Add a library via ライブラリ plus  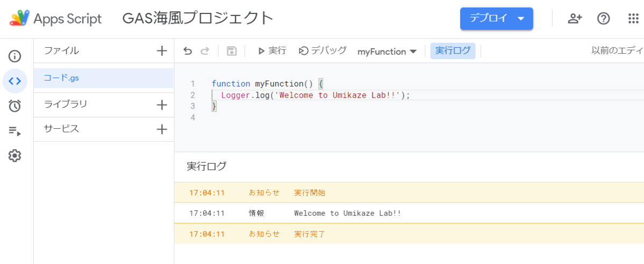[x=162, y=105]
